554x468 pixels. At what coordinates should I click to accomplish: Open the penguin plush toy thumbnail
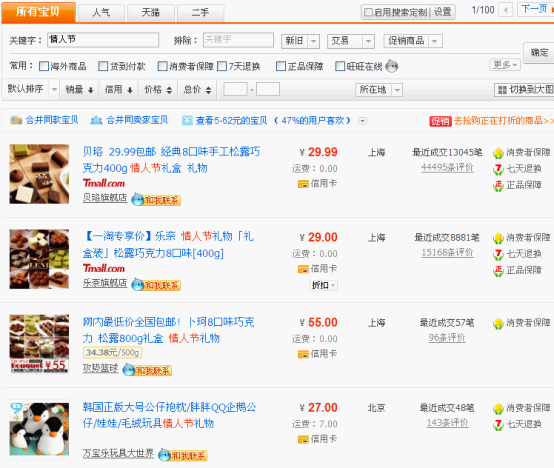[39, 429]
